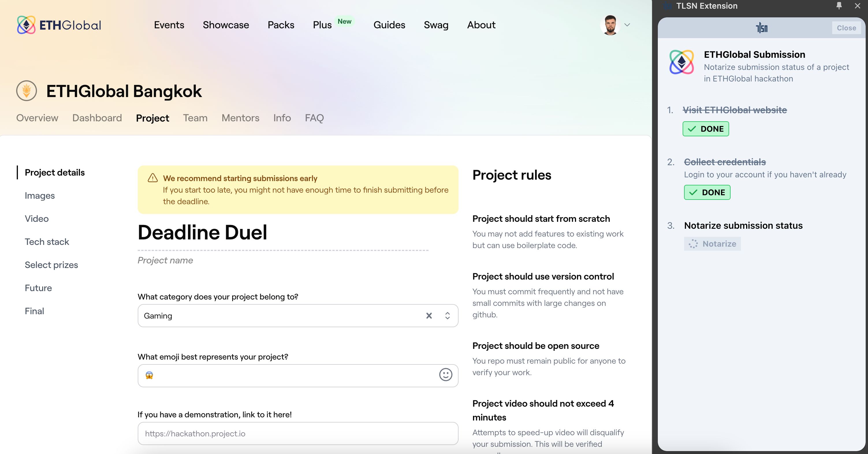Image resolution: width=868 pixels, height=454 pixels.
Task: Click DONE badge under Visit ETHGlobal website
Action: point(706,129)
